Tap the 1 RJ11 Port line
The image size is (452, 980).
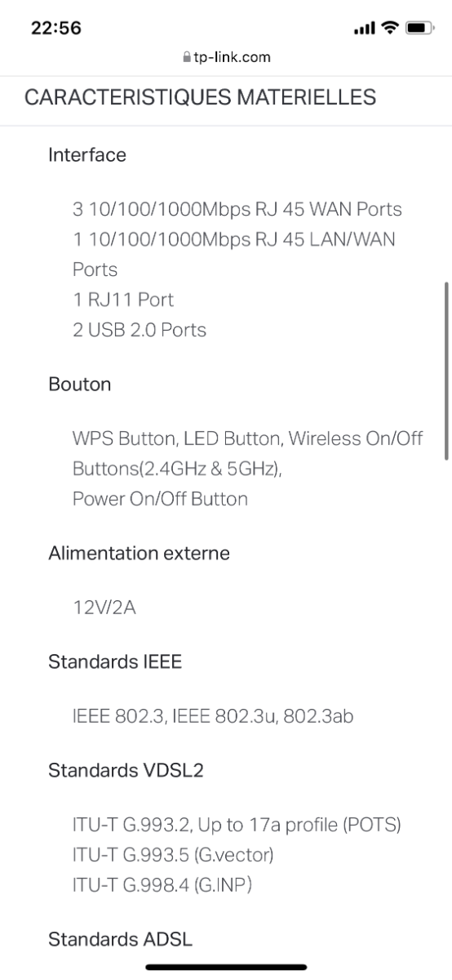point(123,300)
